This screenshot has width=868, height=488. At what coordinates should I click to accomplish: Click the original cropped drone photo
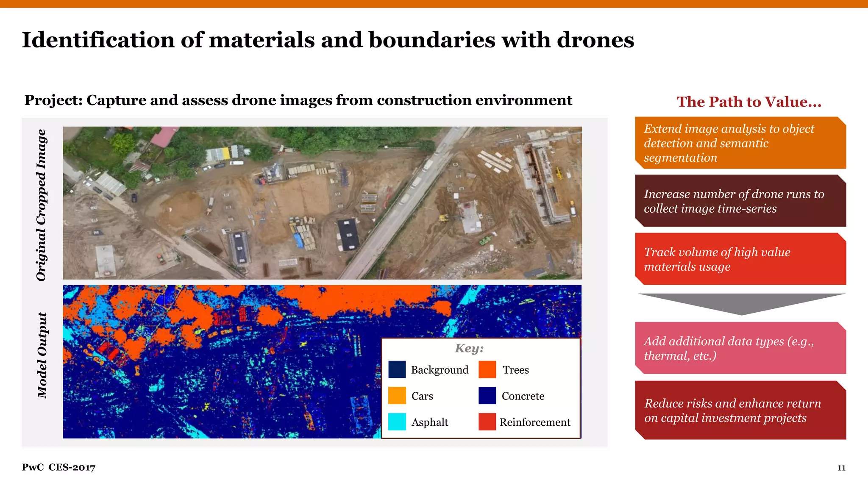pos(322,203)
